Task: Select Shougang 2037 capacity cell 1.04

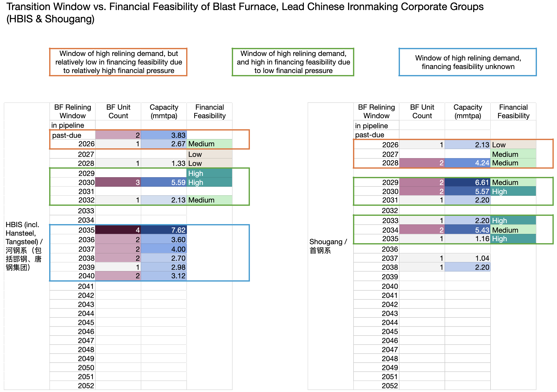Action: tap(468, 258)
